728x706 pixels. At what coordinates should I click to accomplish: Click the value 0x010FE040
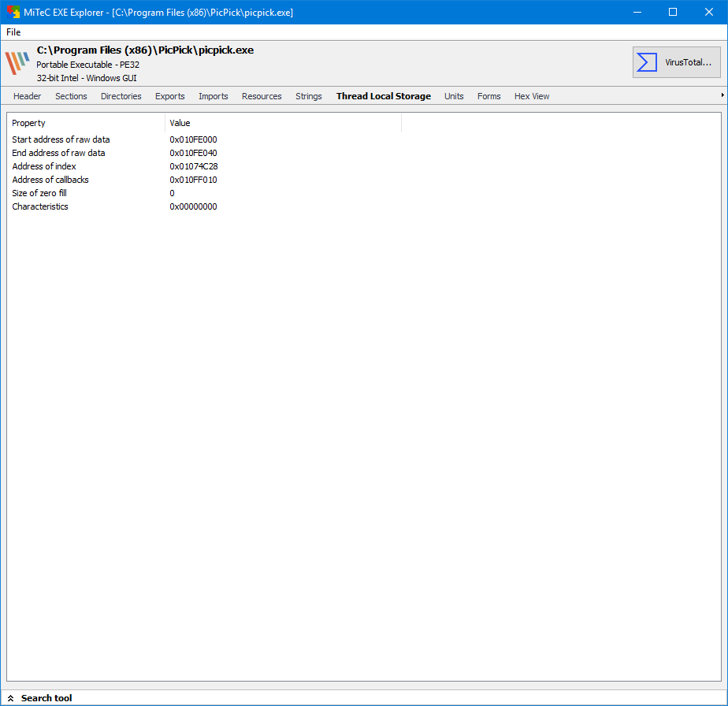point(193,153)
